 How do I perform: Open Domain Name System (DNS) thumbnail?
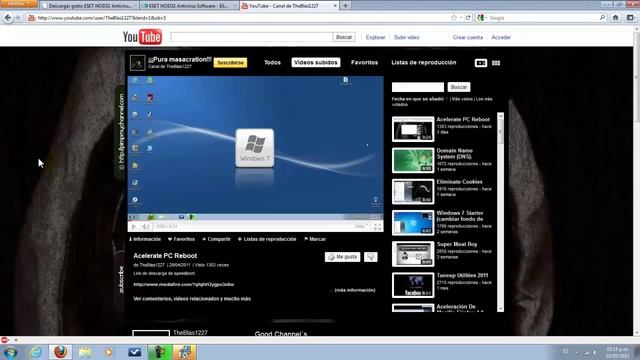(x=413, y=160)
